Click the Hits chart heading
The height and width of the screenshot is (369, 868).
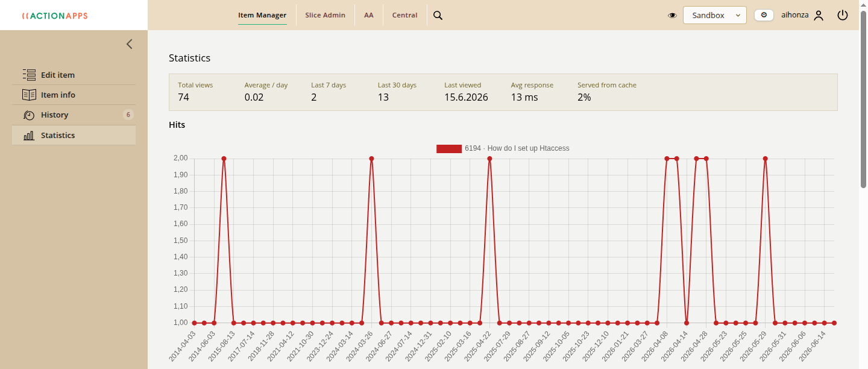(177, 125)
